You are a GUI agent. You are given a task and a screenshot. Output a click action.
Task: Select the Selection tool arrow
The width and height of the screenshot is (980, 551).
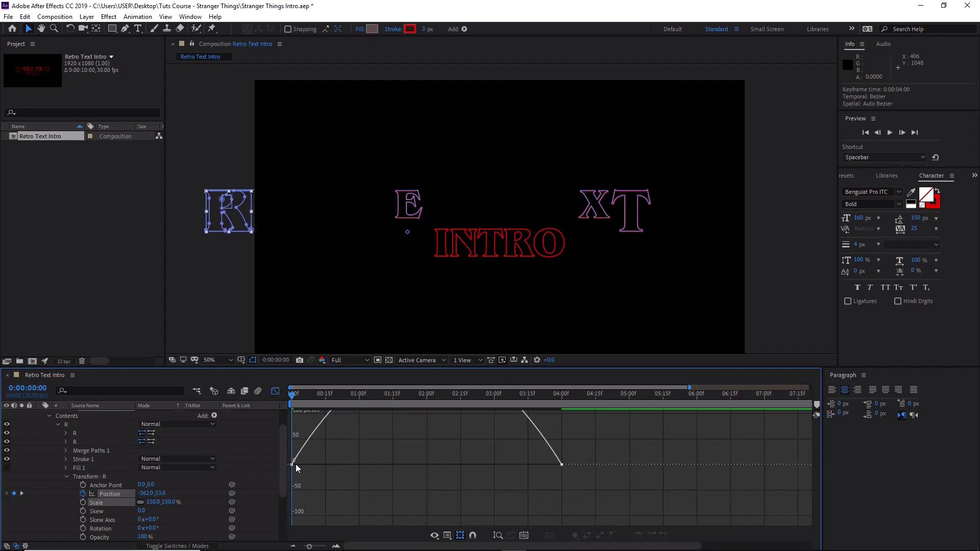[x=29, y=29]
